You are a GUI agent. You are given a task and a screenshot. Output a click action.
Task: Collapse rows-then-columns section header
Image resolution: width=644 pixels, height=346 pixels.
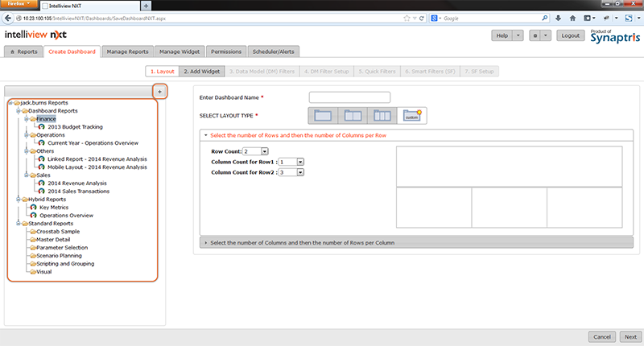(x=416, y=135)
